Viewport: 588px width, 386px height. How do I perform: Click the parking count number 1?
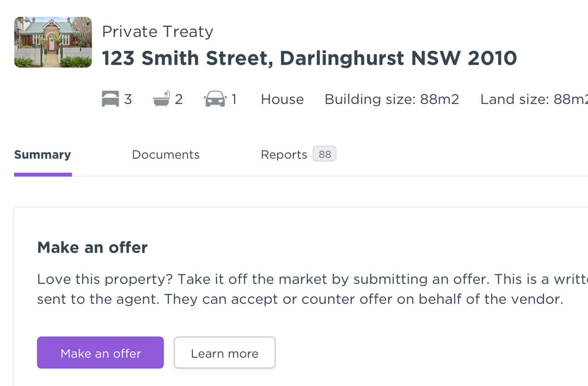pyautogui.click(x=234, y=99)
